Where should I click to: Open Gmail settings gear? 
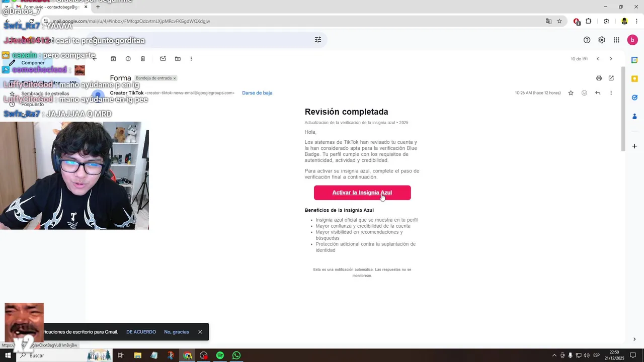point(602,40)
